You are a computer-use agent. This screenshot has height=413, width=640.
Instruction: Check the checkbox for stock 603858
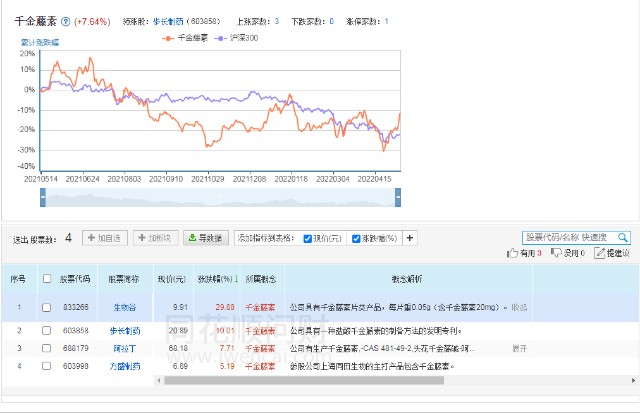click(x=47, y=331)
